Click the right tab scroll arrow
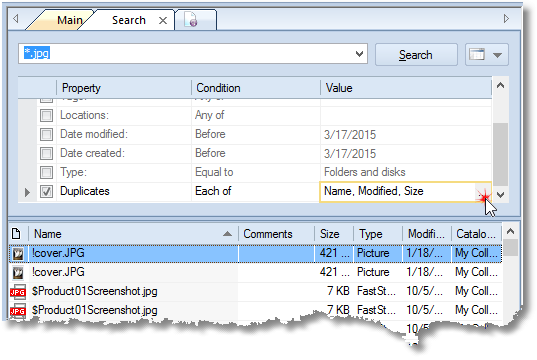 (x=506, y=18)
